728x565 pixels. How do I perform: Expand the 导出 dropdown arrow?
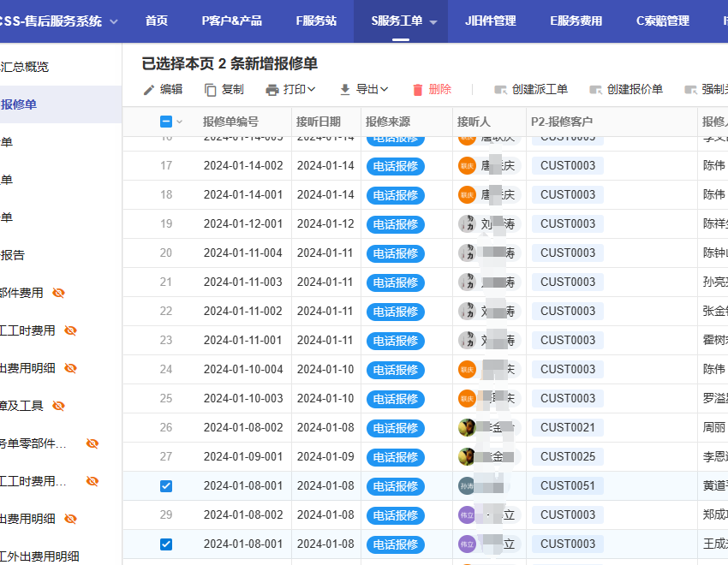pos(385,90)
